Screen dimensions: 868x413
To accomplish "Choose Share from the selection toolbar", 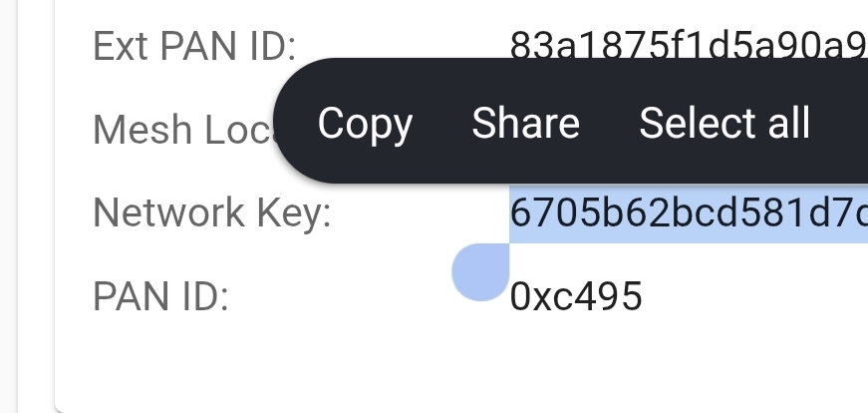I will (x=525, y=123).
